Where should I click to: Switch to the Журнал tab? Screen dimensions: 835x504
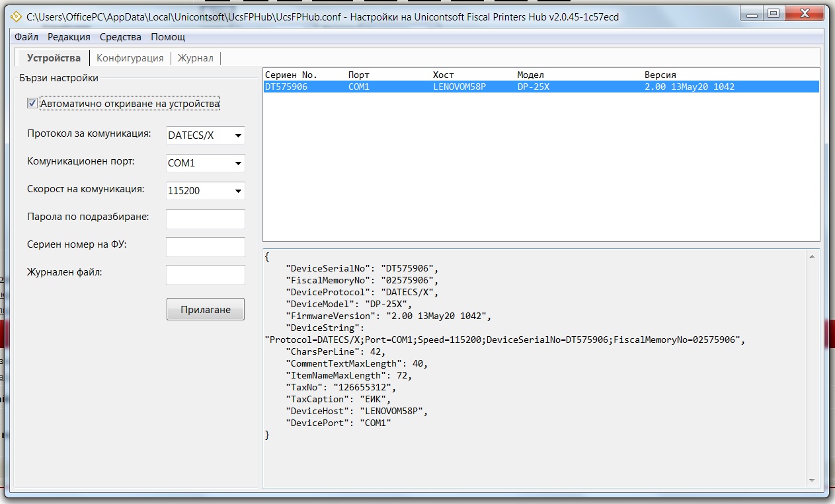click(195, 58)
